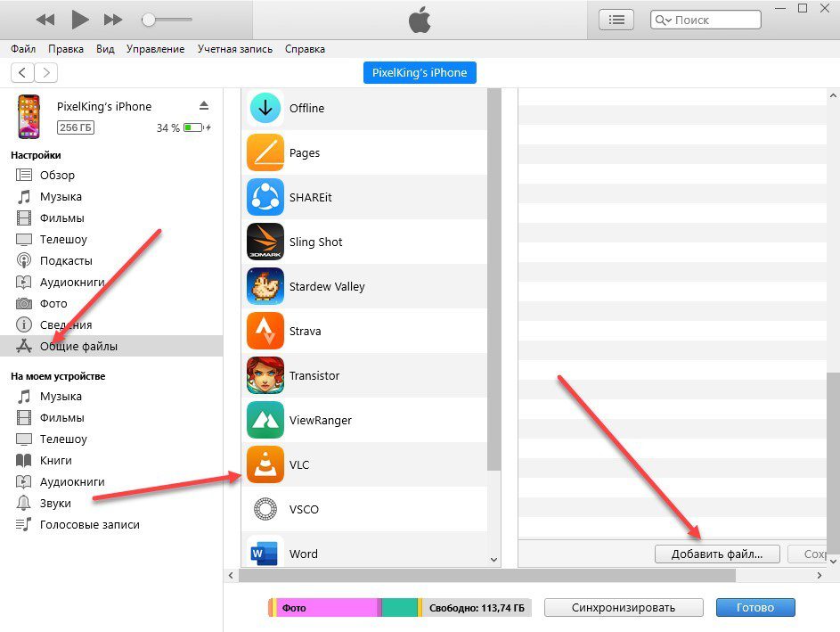
Task: Select Обзор under Настройки
Action: coord(111,176)
